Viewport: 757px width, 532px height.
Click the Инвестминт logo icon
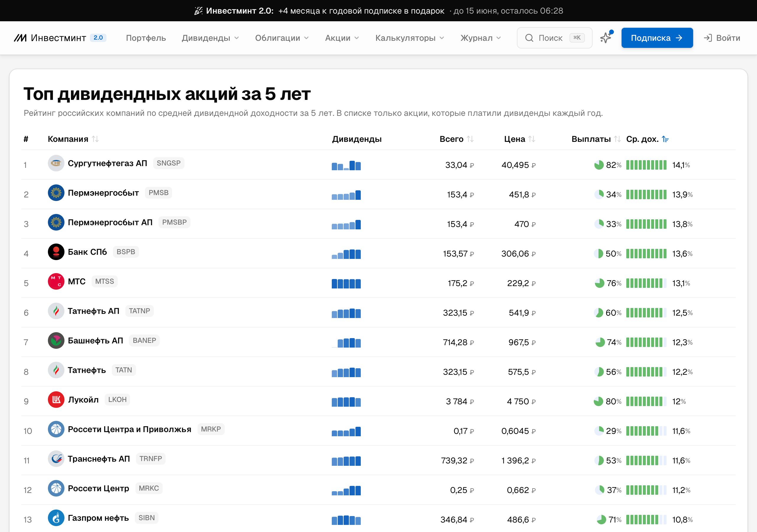click(x=20, y=38)
